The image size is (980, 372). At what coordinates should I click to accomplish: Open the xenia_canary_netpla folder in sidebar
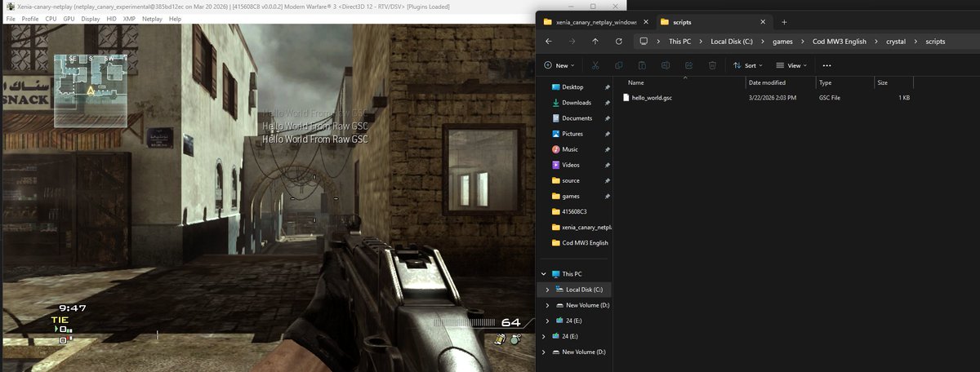(x=581, y=227)
